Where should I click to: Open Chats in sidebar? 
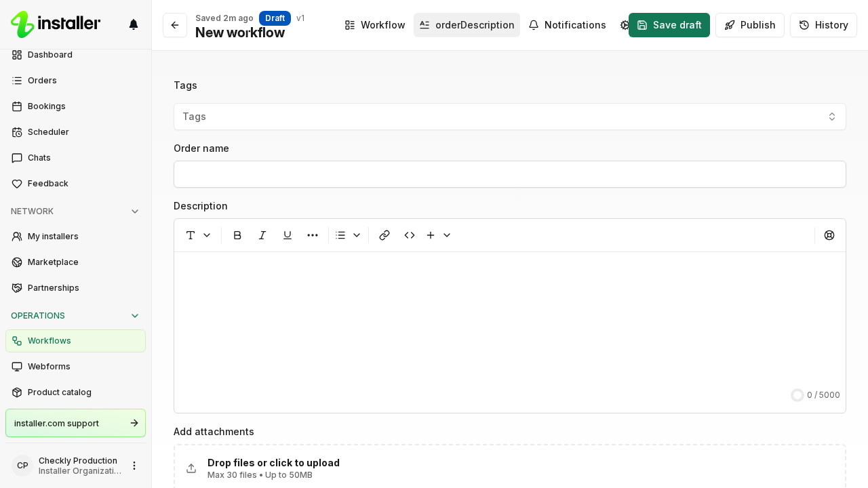pyautogui.click(x=75, y=158)
